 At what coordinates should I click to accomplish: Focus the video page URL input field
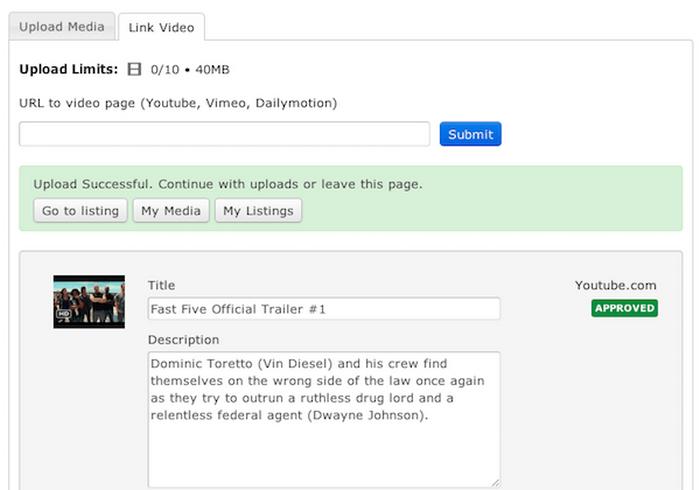224,134
